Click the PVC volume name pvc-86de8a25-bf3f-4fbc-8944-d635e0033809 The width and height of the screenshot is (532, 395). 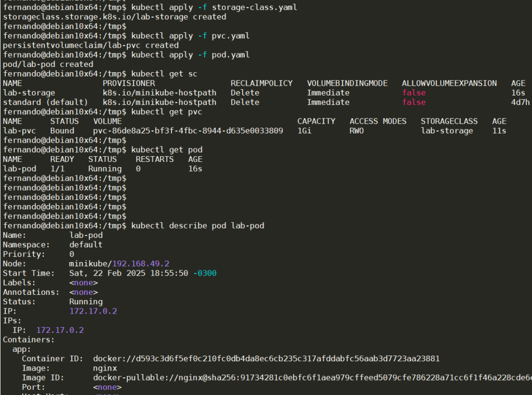point(188,131)
